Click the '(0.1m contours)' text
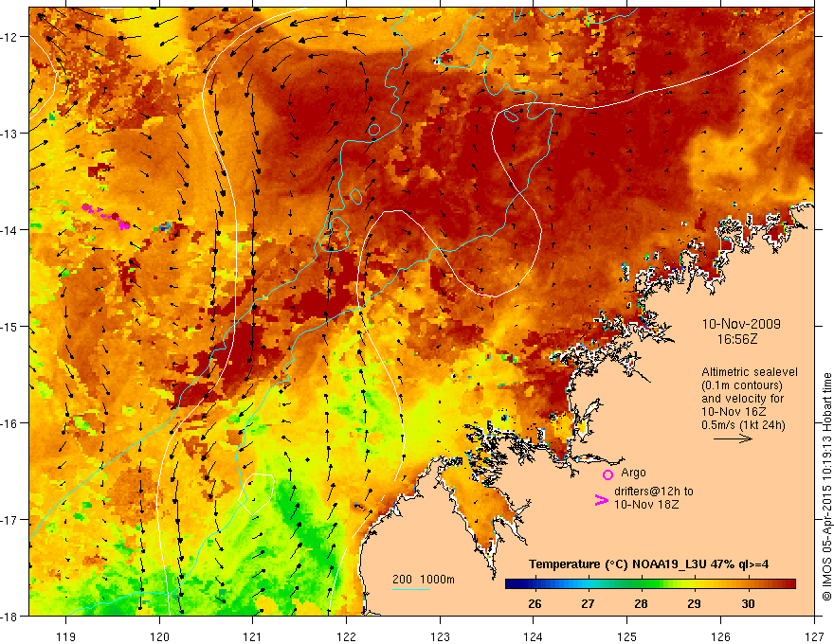 pyautogui.click(x=742, y=385)
